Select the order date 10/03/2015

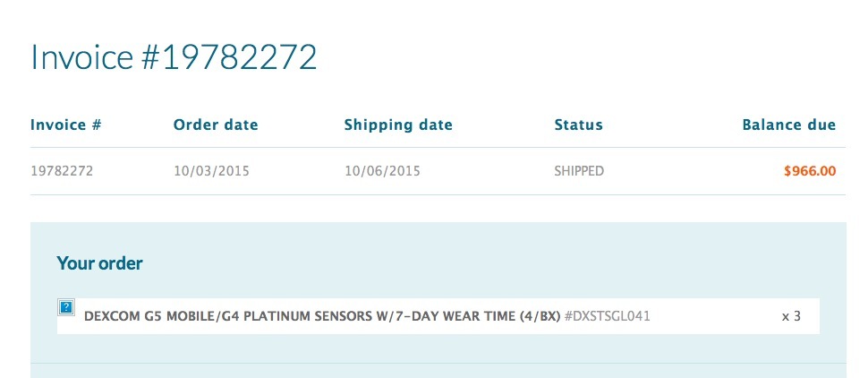pos(210,170)
